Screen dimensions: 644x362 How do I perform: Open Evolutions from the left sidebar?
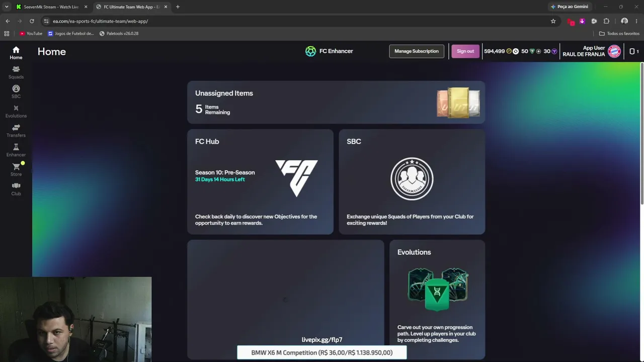(16, 111)
